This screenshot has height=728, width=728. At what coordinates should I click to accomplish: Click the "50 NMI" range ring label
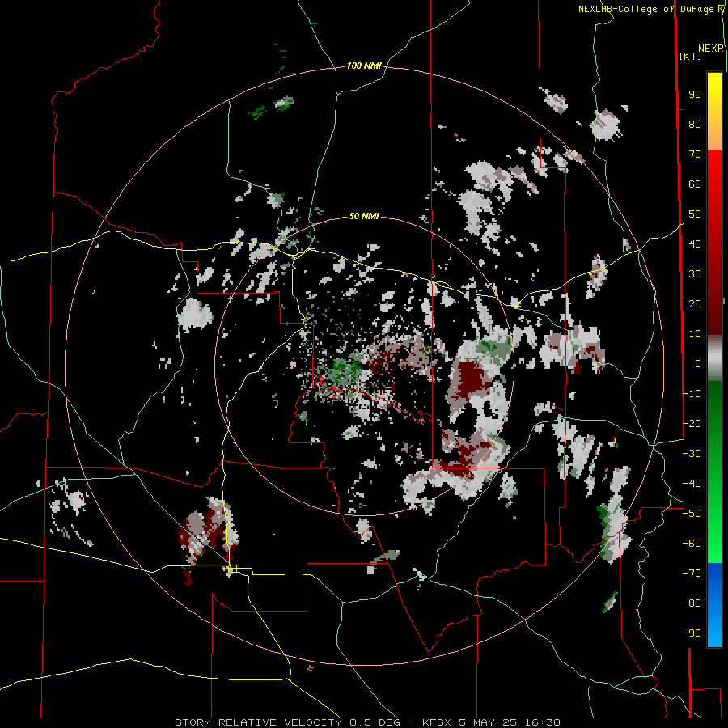pos(364,216)
